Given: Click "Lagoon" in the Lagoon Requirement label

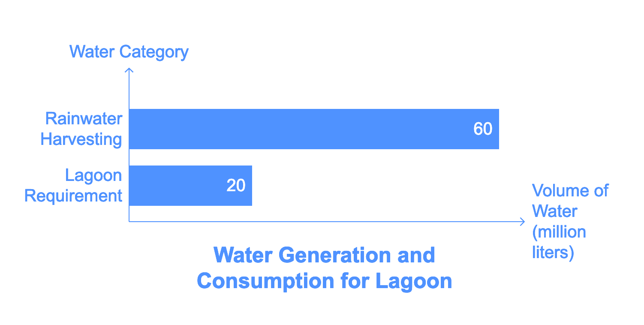Looking at the screenshot, I should click(93, 175).
